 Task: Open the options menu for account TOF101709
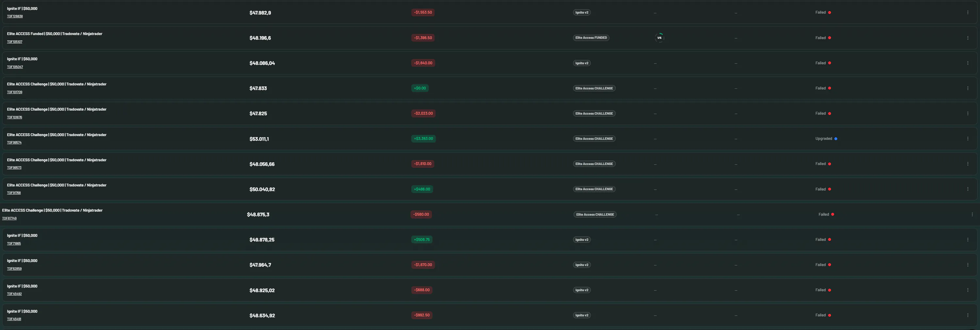968,88
